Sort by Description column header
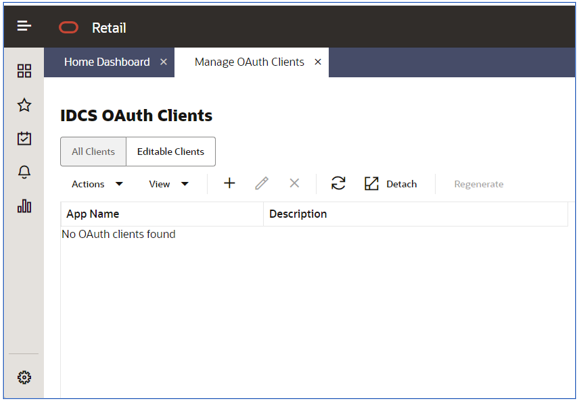Viewport: 578px width, 402px height. 415,214
